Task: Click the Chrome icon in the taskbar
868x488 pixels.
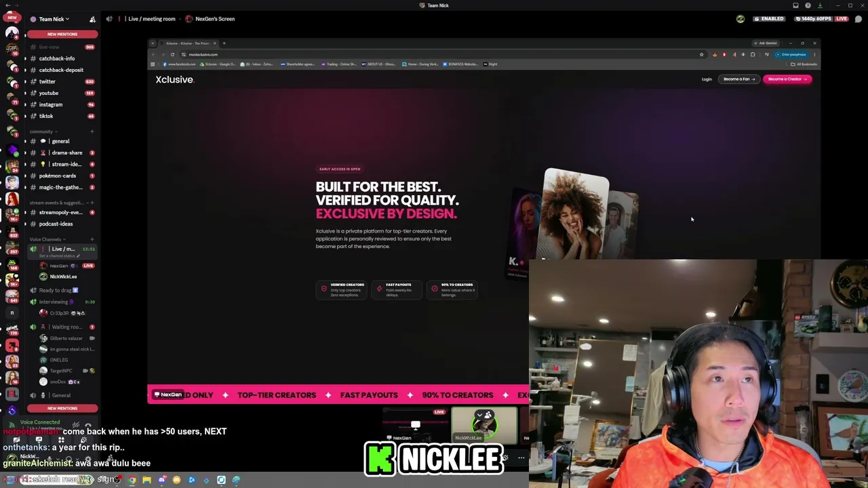Action: (x=132, y=480)
